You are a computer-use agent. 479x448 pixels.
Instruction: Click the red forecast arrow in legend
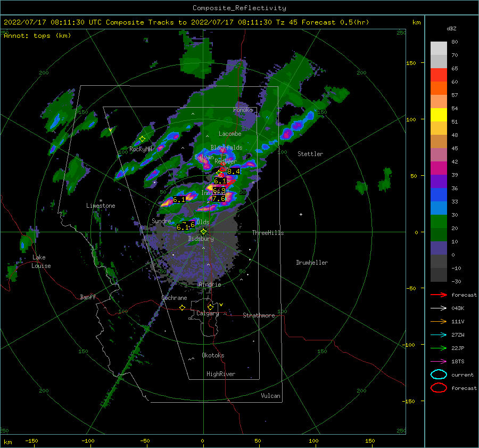click(439, 295)
